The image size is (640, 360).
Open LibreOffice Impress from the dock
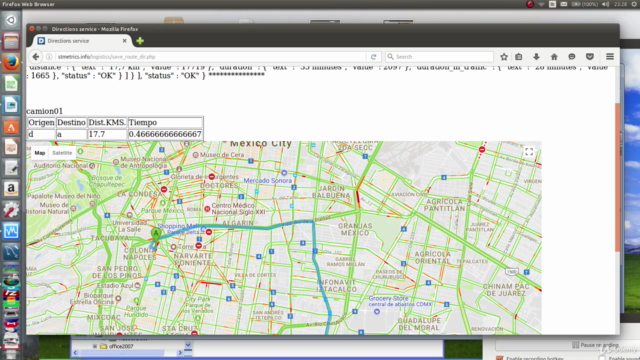[11, 147]
